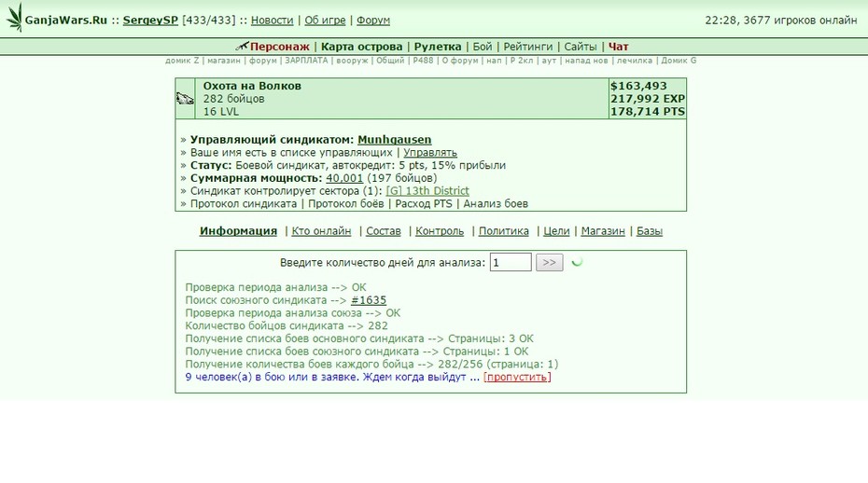Click the 'вооруж' quick link
The image size is (868, 483).
352,61
